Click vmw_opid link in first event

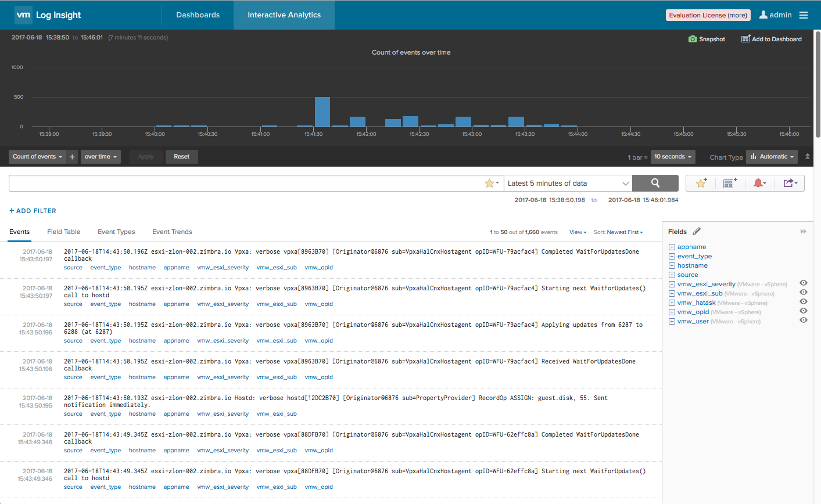pos(319,268)
